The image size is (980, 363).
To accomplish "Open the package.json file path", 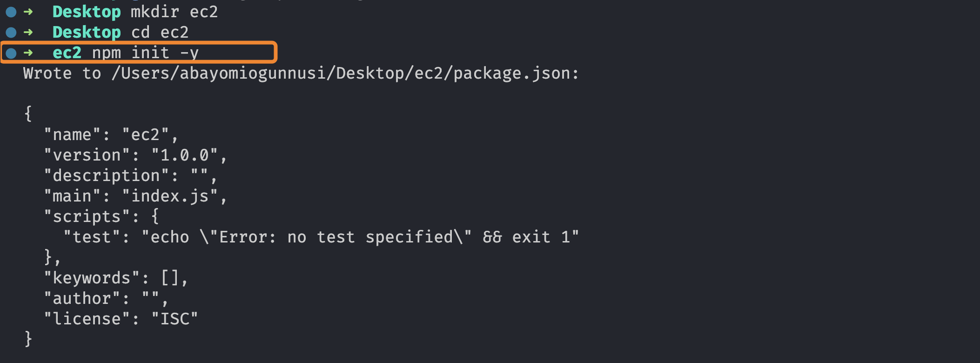I will click(x=344, y=74).
